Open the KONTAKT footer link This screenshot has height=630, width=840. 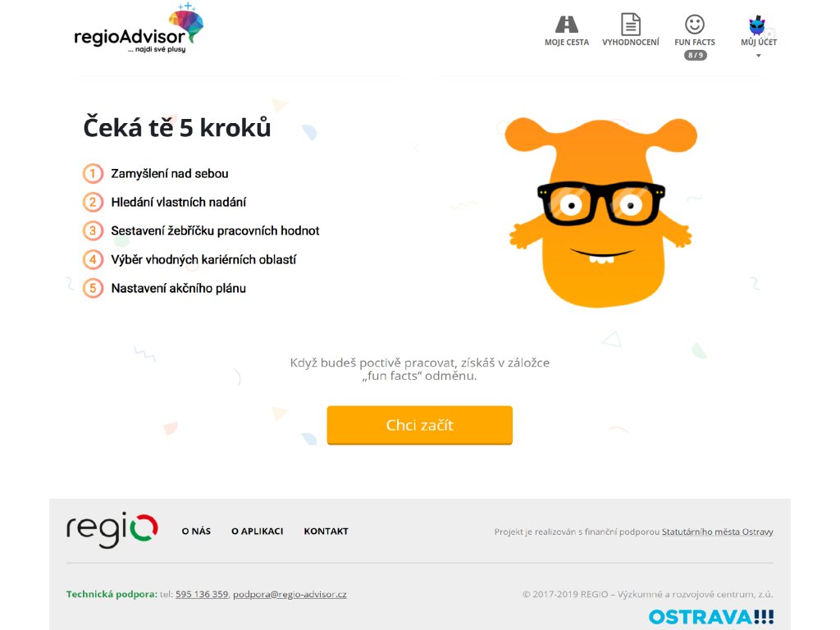326,532
